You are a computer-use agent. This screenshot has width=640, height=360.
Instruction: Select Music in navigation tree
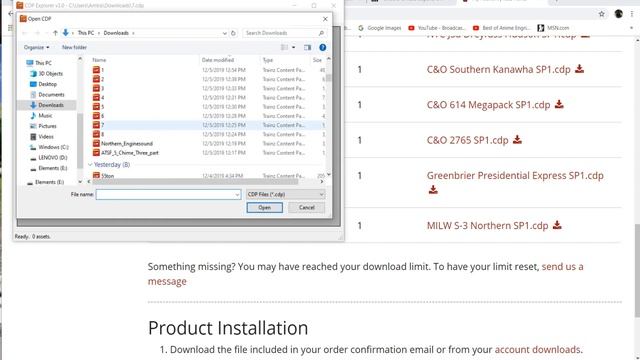point(45,116)
